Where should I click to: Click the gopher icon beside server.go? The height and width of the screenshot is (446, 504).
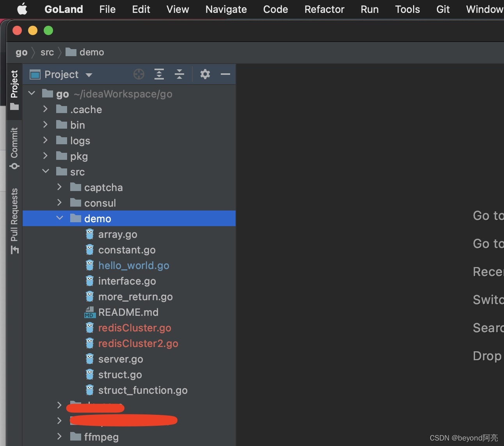click(90, 359)
